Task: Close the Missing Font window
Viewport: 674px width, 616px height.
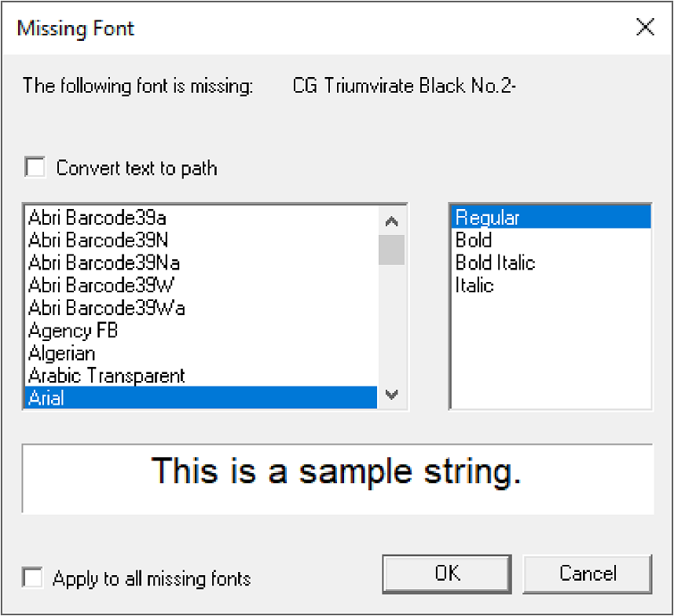Action: (645, 27)
